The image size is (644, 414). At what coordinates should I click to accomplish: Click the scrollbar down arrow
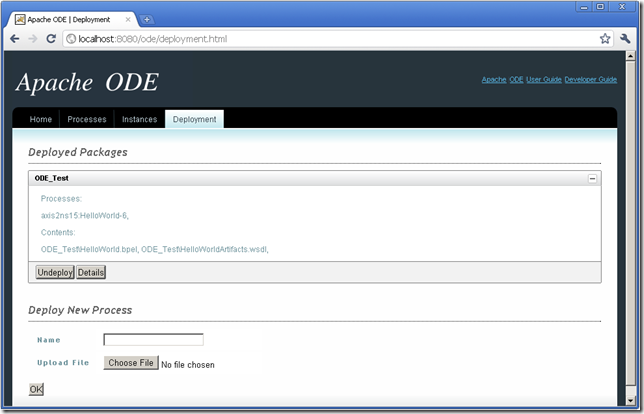[630, 400]
